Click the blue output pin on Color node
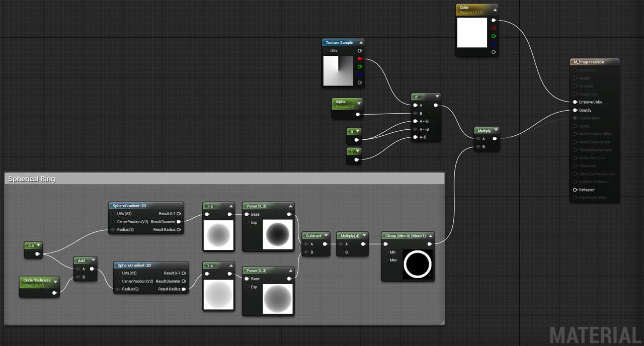The image size is (644, 346). [494, 44]
